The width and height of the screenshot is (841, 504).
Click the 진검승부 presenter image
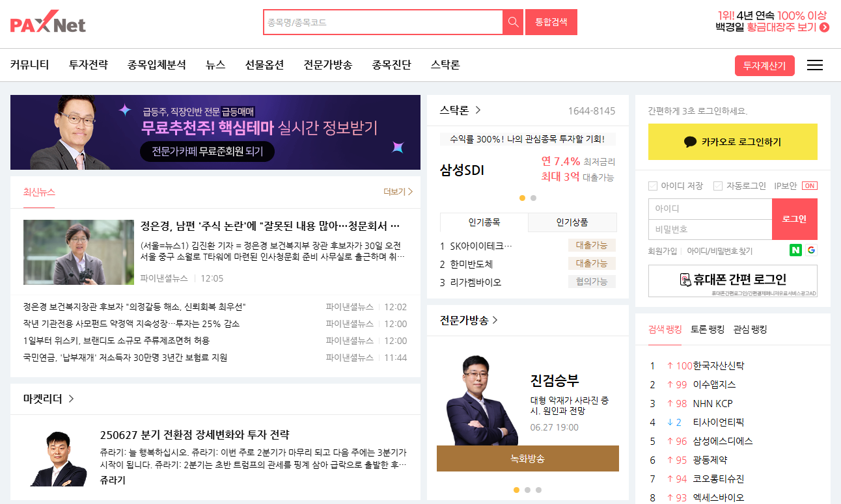[482, 400]
